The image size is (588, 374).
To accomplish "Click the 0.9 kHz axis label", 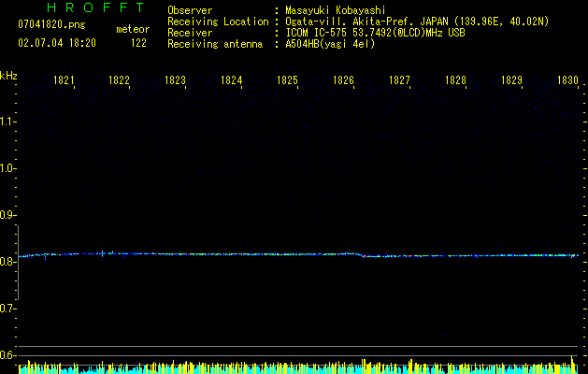I will (x=7, y=215).
